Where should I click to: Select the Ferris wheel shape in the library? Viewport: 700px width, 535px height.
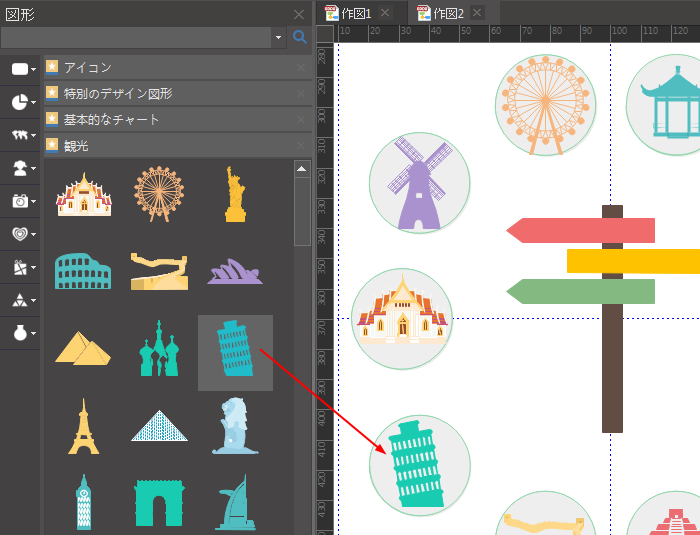pyautogui.click(x=159, y=194)
